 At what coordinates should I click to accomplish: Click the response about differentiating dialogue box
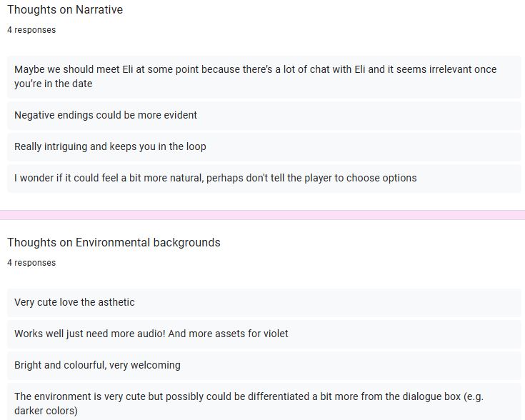click(x=264, y=402)
